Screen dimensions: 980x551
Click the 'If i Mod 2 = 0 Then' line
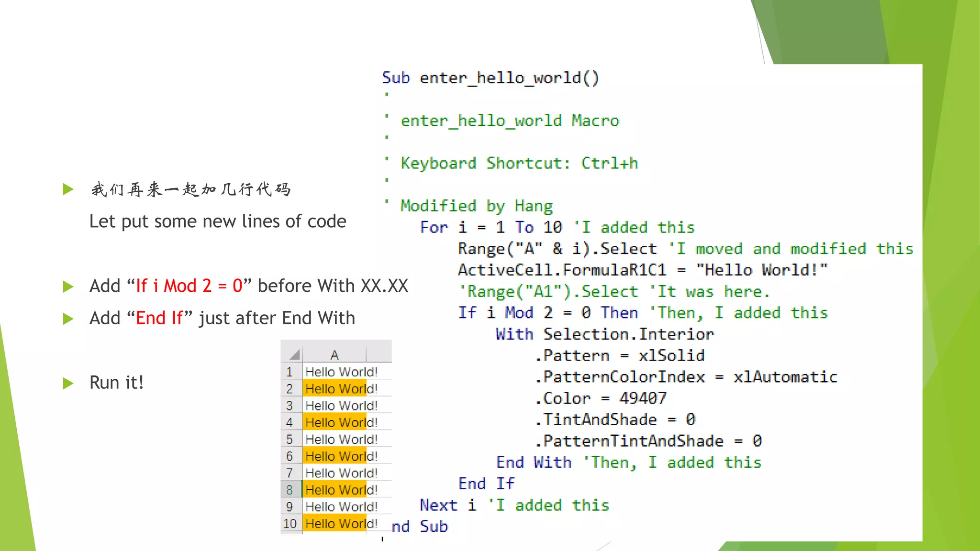point(643,313)
